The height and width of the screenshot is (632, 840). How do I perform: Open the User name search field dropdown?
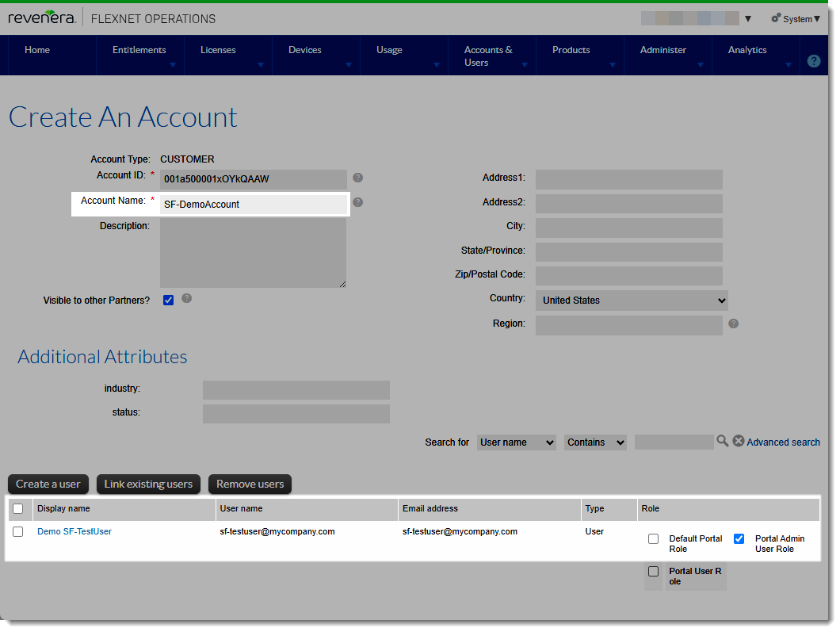pos(517,442)
